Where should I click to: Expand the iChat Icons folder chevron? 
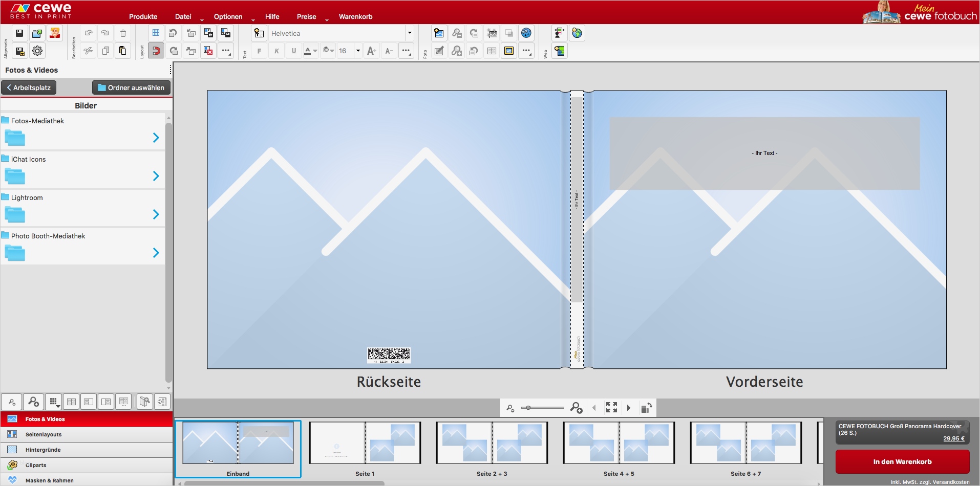[x=156, y=176]
